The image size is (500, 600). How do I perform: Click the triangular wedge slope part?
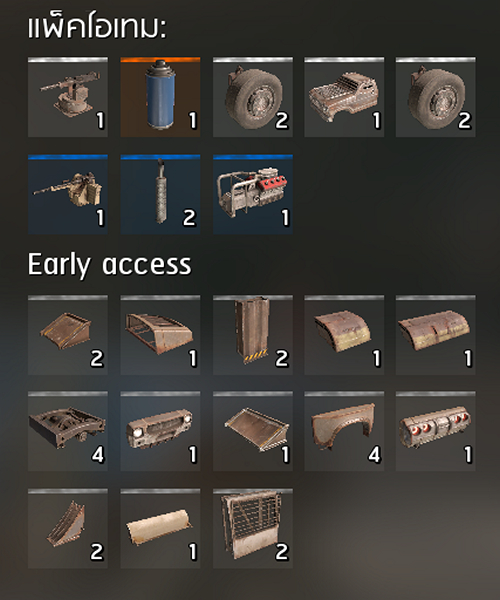click(x=68, y=528)
